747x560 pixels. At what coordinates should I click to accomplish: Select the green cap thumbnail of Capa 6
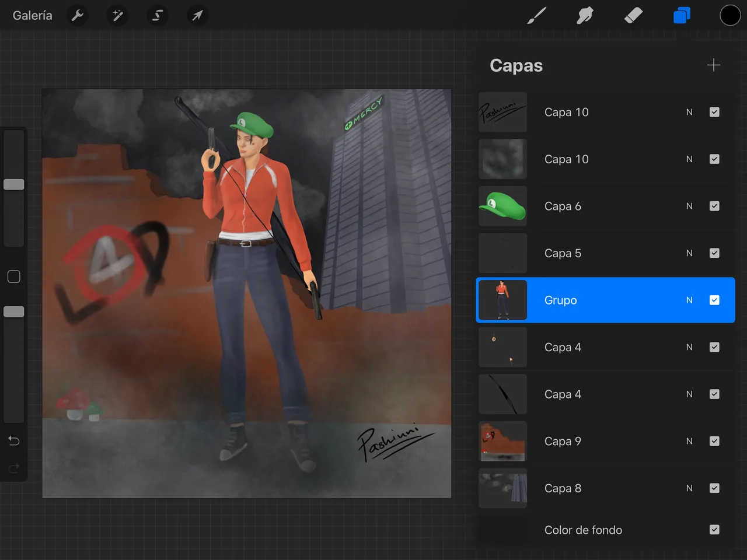[x=502, y=206]
